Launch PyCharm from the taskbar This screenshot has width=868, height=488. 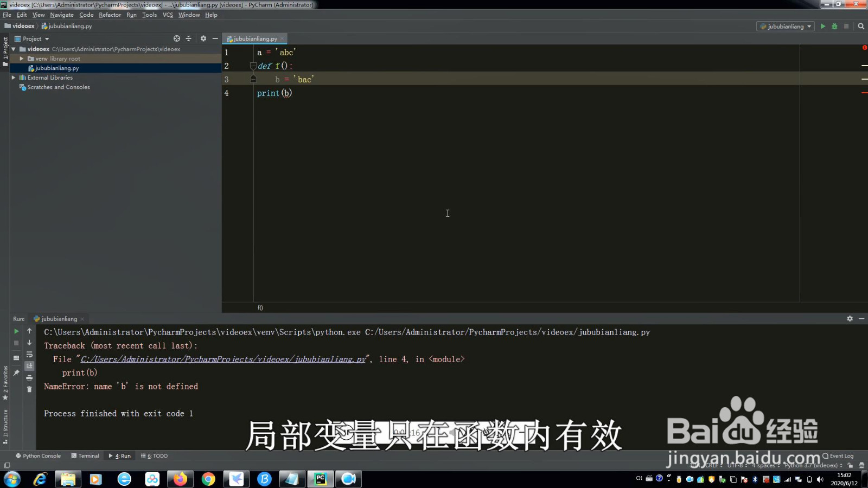point(320,479)
